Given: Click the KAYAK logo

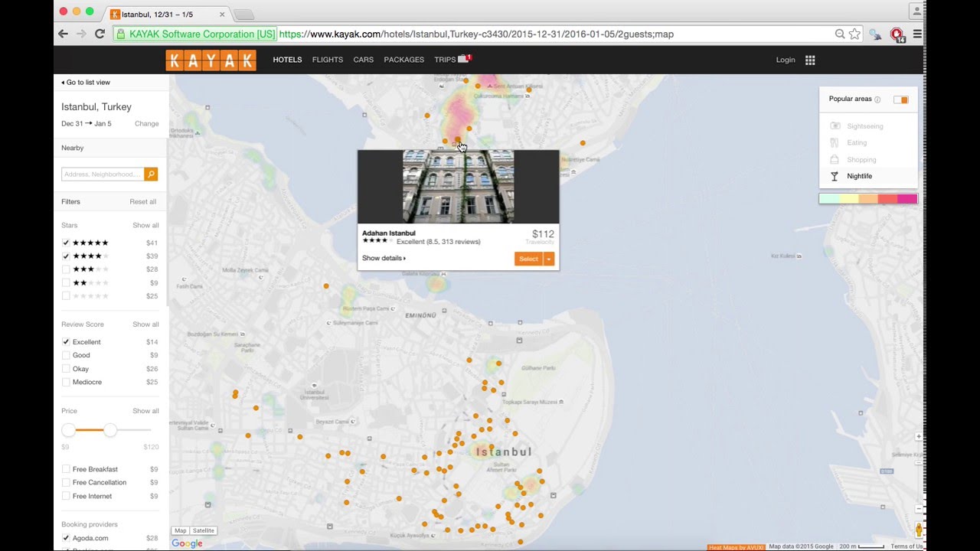Looking at the screenshot, I should pyautogui.click(x=211, y=60).
